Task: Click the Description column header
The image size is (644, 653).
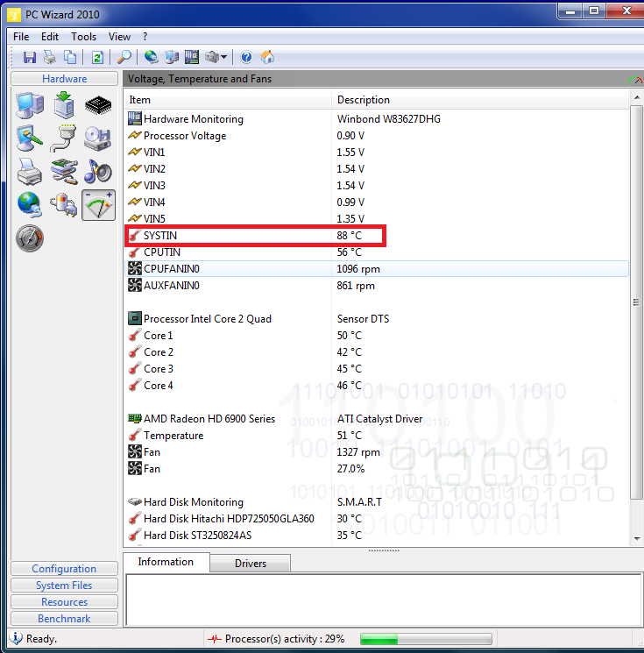Action: point(480,100)
